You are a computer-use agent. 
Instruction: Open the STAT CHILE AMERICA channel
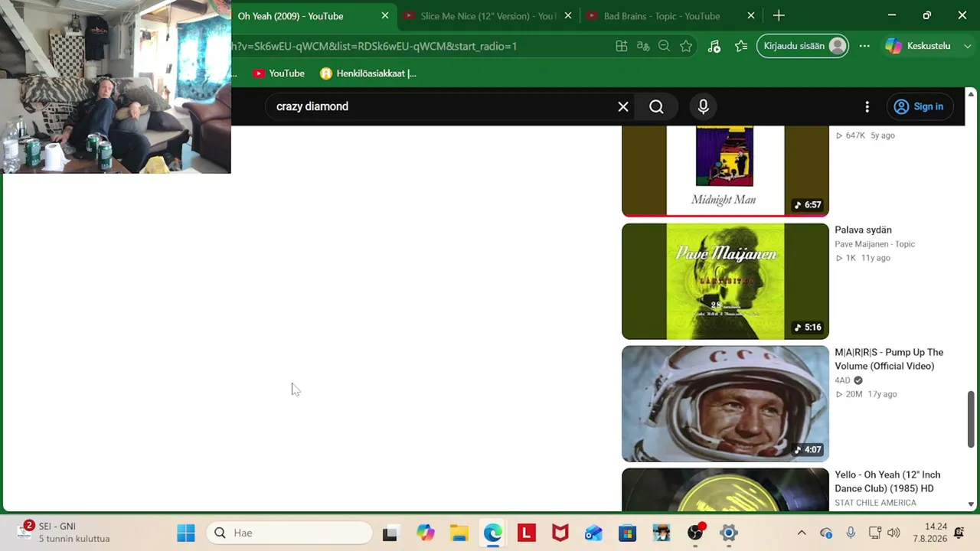875,503
